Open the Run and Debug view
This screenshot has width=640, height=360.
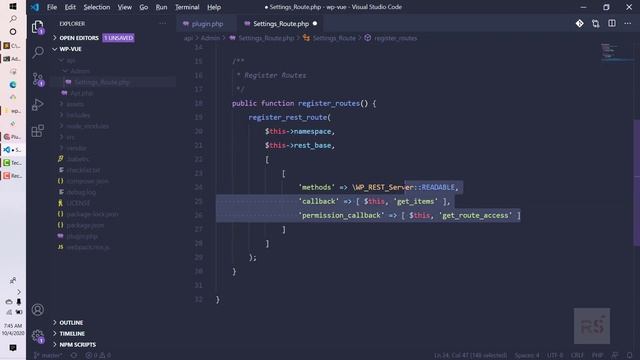coord(38,105)
